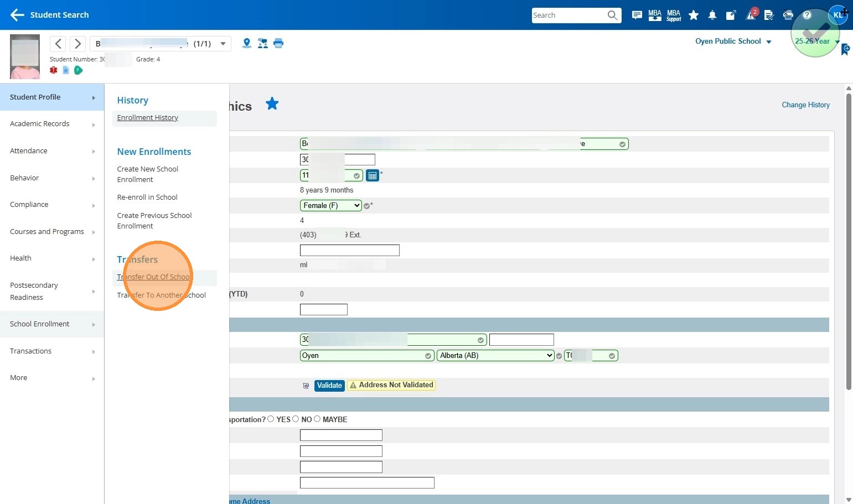
Task: Click the green P badge icon
Action: pos(79,70)
